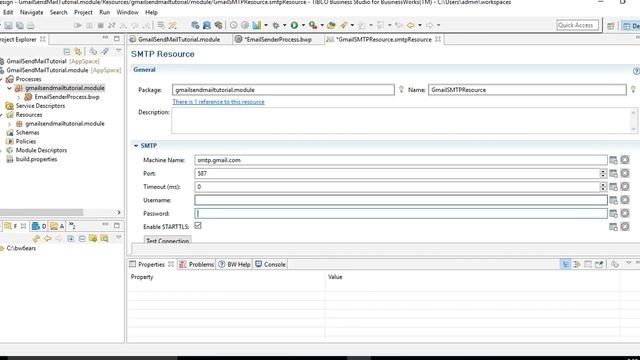Collapse the gmailsendmailtutorial.module package under Processes
640x360 pixels.
(x=9, y=88)
